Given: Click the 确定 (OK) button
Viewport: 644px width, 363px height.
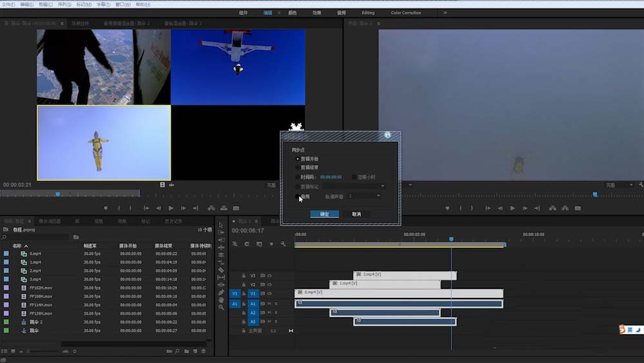Looking at the screenshot, I should point(325,214).
